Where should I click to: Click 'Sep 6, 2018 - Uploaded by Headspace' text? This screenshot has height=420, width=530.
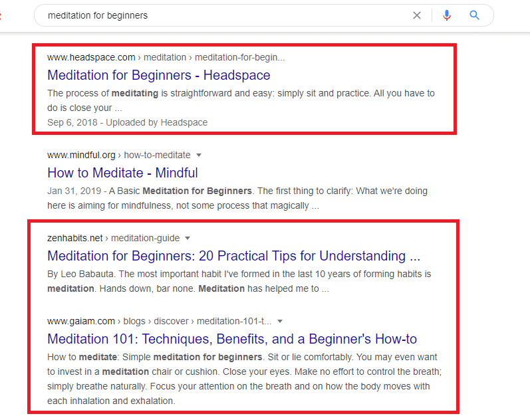pos(128,122)
